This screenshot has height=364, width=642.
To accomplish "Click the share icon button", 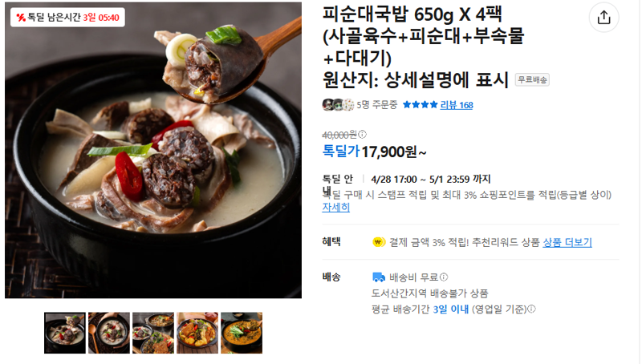I will coord(603,18).
